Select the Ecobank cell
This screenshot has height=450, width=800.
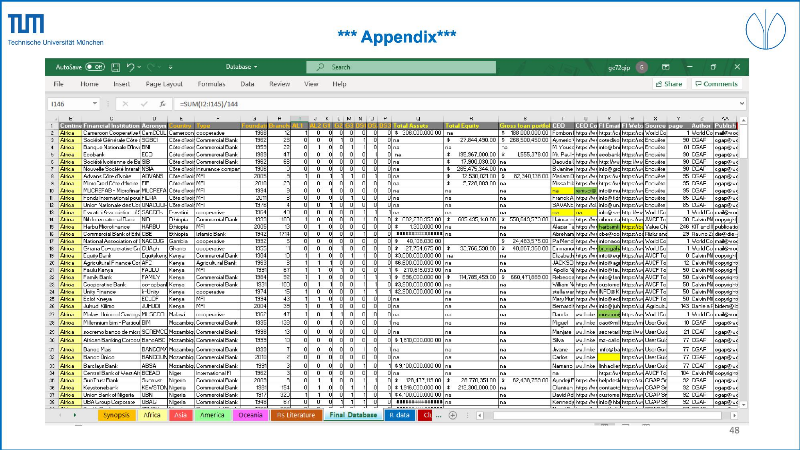111,154
